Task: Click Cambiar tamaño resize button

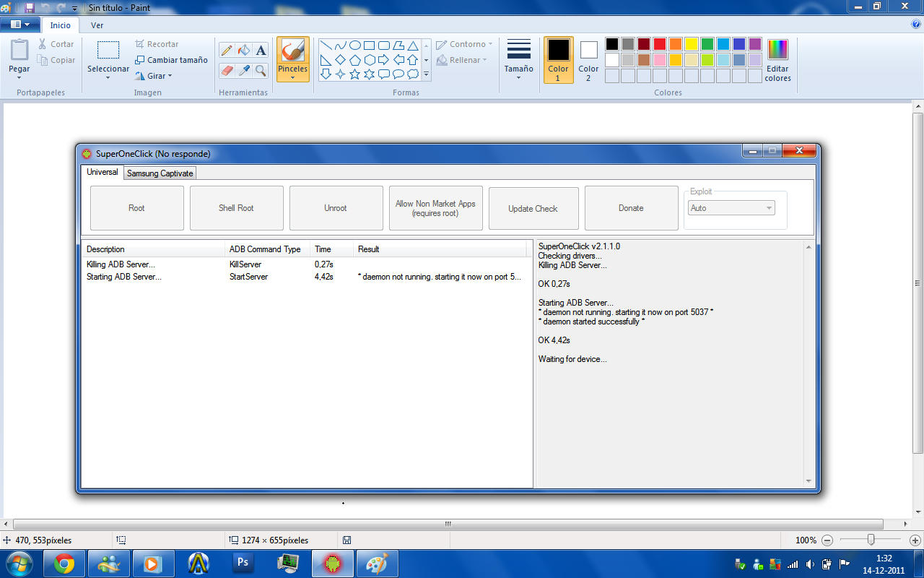Action: click(x=171, y=60)
